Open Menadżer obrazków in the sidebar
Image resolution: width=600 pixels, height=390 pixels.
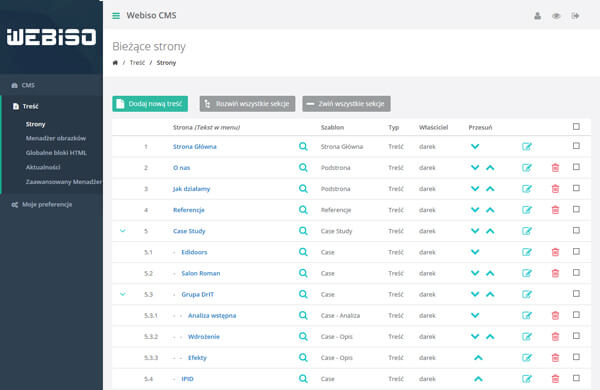[56, 138]
